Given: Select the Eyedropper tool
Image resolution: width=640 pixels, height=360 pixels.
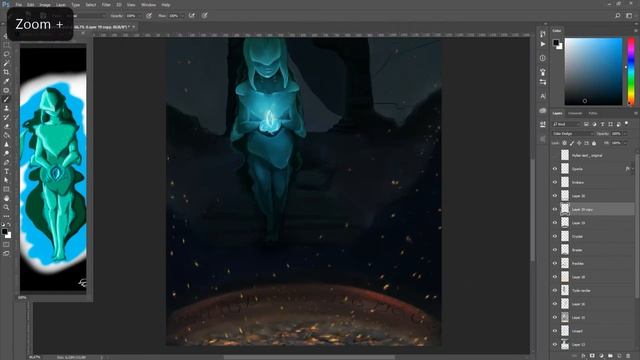Looking at the screenshot, I should click(6, 81).
